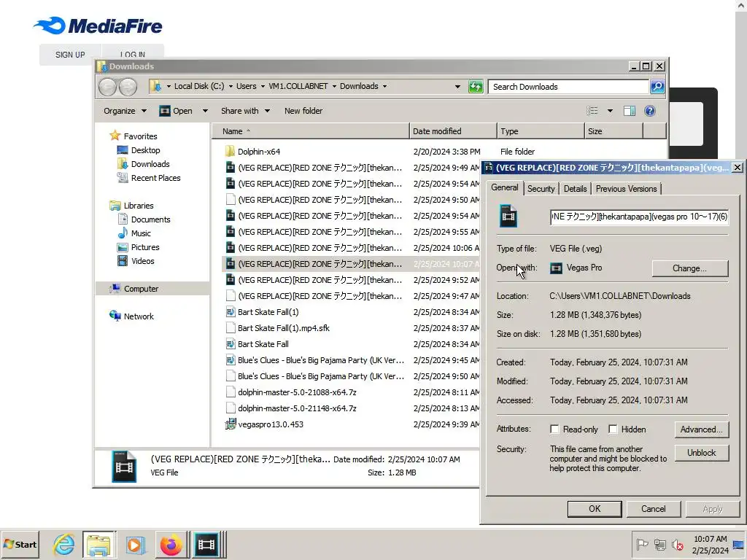Click the Change... button for Opens with
The width and height of the screenshot is (747, 560).
pos(689,268)
